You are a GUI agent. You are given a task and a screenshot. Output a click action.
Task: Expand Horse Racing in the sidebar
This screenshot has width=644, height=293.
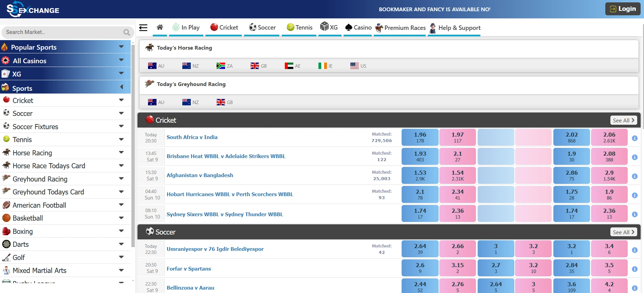point(65,153)
